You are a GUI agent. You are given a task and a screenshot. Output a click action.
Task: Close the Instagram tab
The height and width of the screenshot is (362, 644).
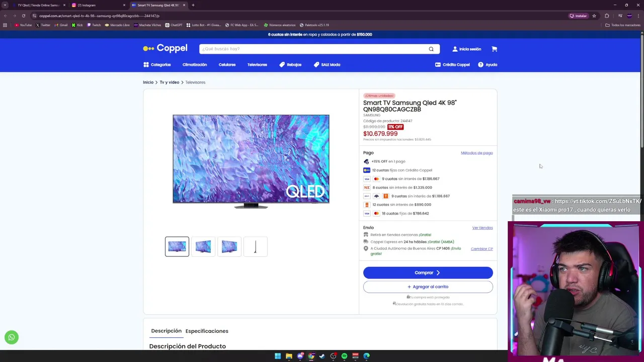tap(124, 5)
